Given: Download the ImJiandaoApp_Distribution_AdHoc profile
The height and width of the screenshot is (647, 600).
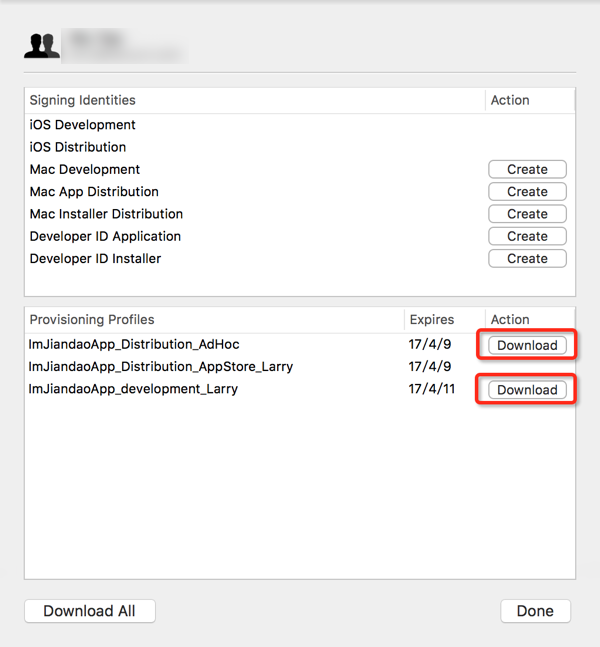Looking at the screenshot, I should click(x=527, y=345).
